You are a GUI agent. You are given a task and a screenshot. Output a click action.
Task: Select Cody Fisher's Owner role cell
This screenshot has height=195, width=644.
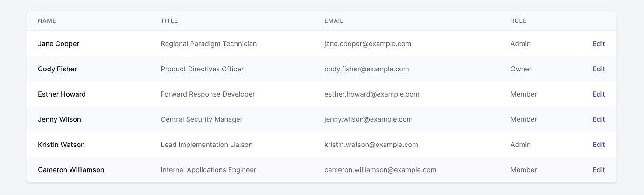521,69
